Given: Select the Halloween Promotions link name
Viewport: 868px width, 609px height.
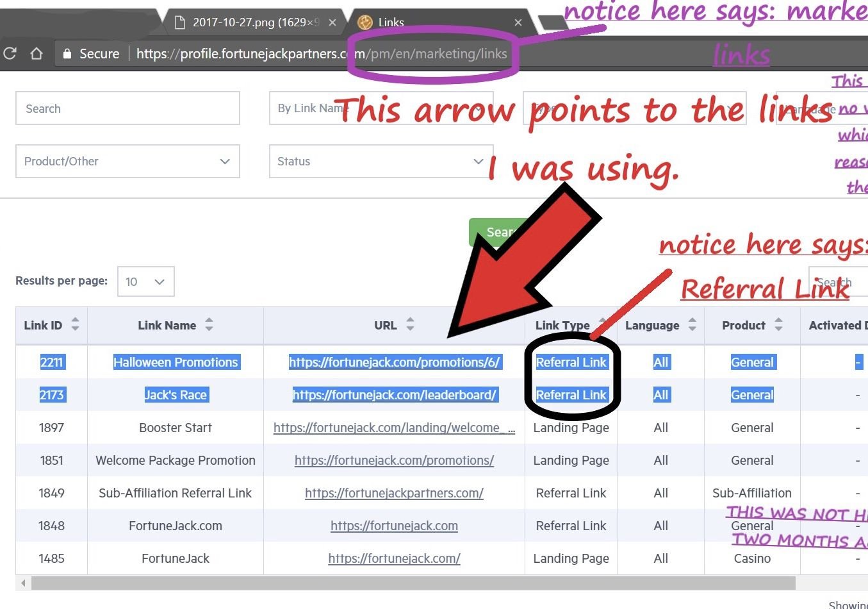Looking at the screenshot, I should pyautogui.click(x=176, y=362).
